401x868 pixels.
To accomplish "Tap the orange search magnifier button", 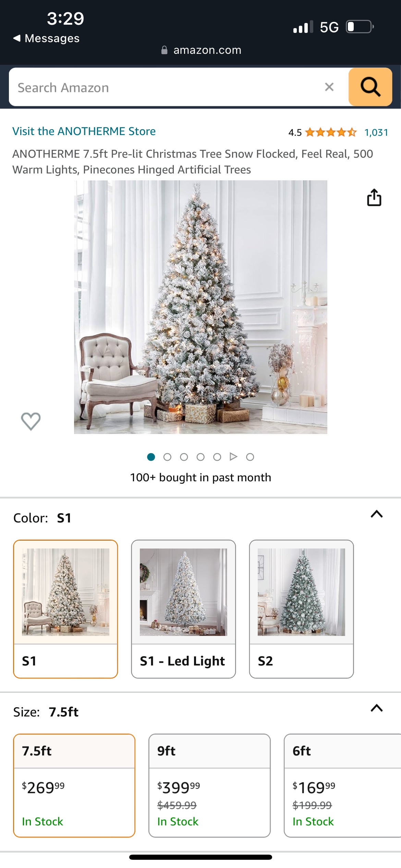I will point(370,87).
